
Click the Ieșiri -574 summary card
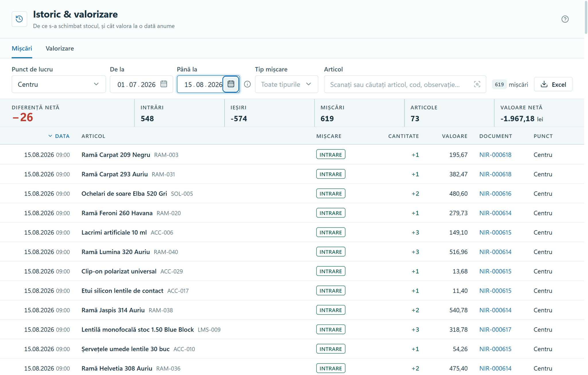pyautogui.click(x=269, y=113)
